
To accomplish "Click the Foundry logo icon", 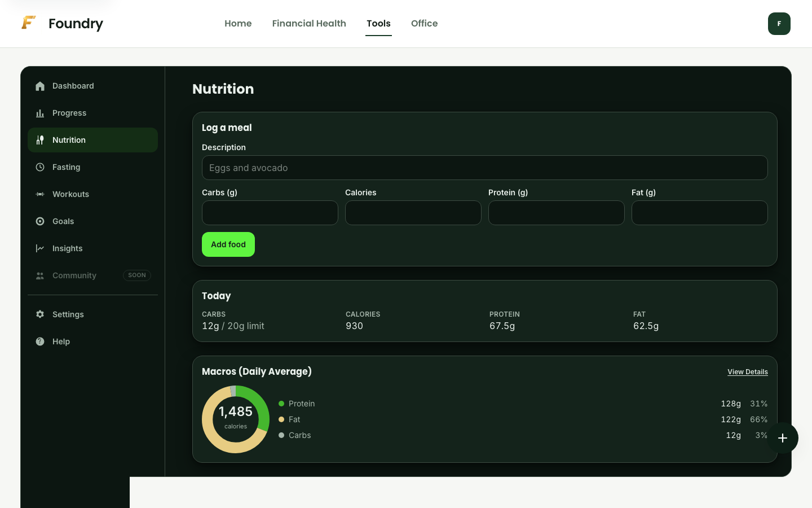I will click(x=29, y=23).
